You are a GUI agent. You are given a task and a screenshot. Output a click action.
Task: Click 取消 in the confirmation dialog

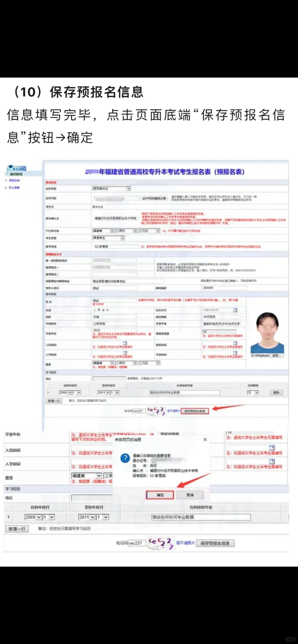click(x=190, y=495)
